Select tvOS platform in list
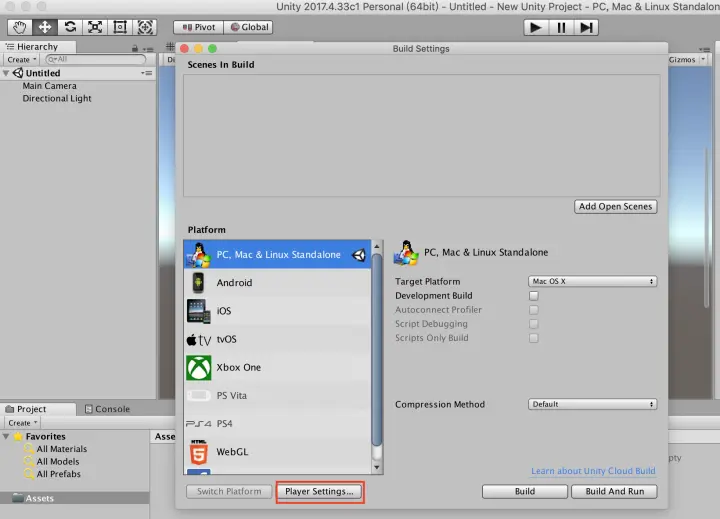This screenshot has height=519, width=720. (277, 339)
